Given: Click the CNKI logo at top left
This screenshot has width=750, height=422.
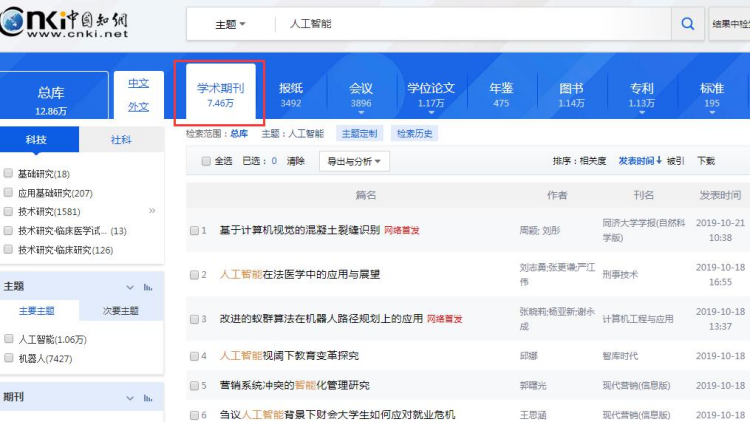Looking at the screenshot, I should coord(65,22).
